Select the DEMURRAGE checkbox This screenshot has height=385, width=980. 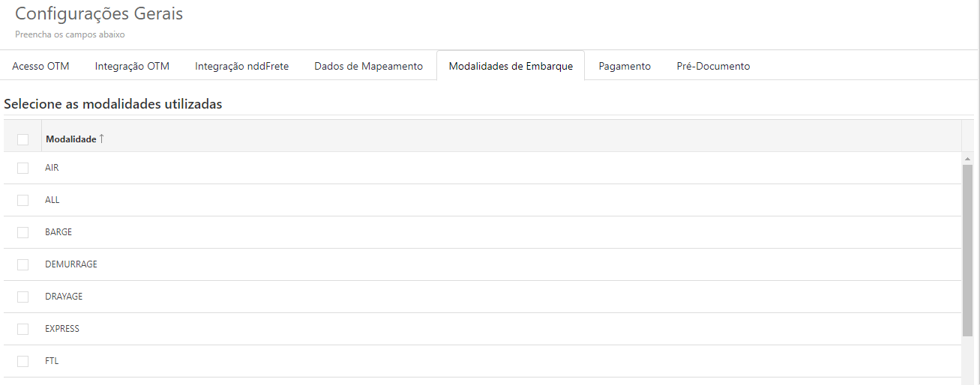22,264
